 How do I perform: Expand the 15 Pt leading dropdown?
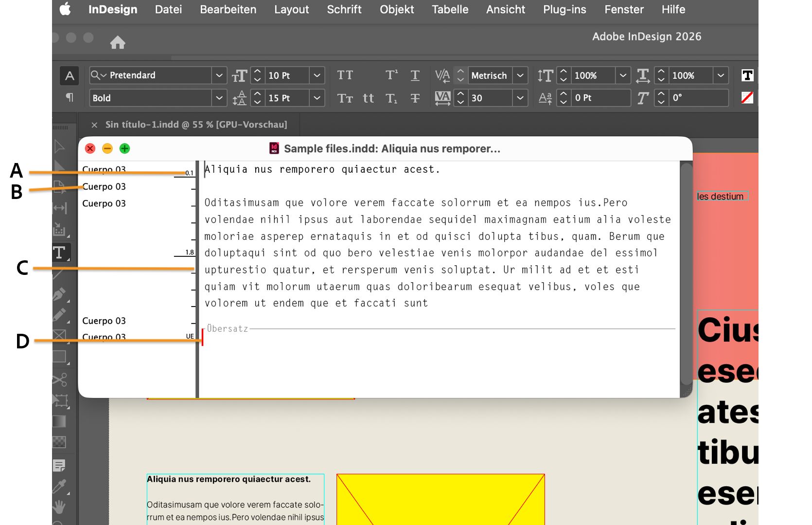[x=317, y=98]
